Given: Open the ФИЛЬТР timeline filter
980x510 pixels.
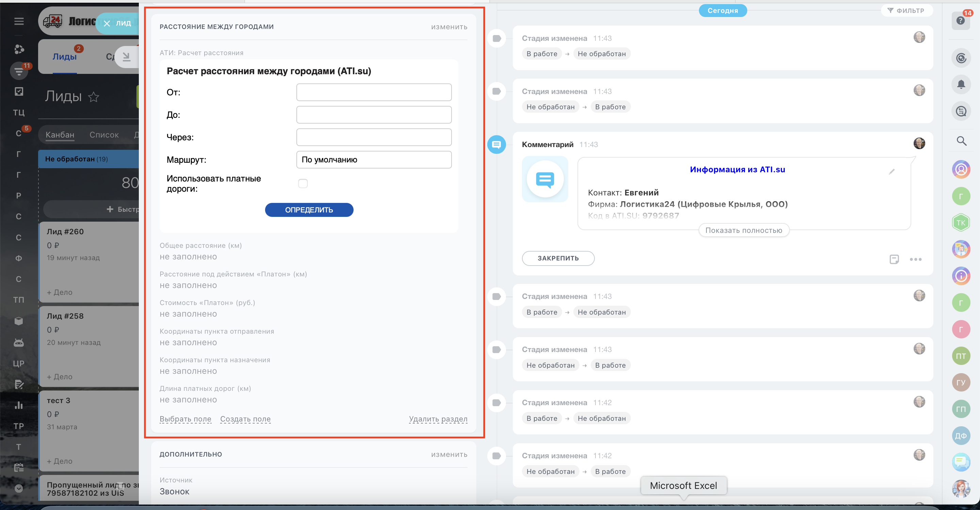Looking at the screenshot, I should coord(906,11).
